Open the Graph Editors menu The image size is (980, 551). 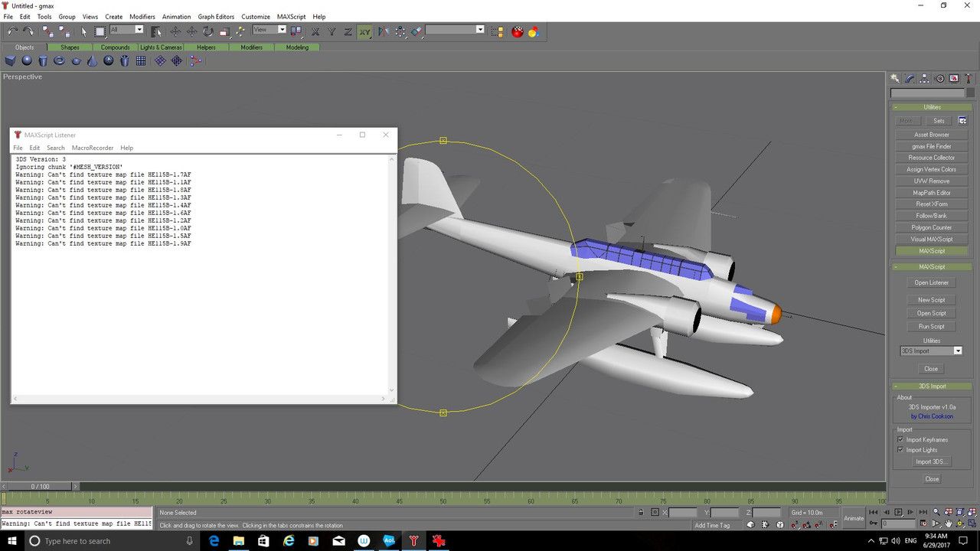[x=216, y=17]
